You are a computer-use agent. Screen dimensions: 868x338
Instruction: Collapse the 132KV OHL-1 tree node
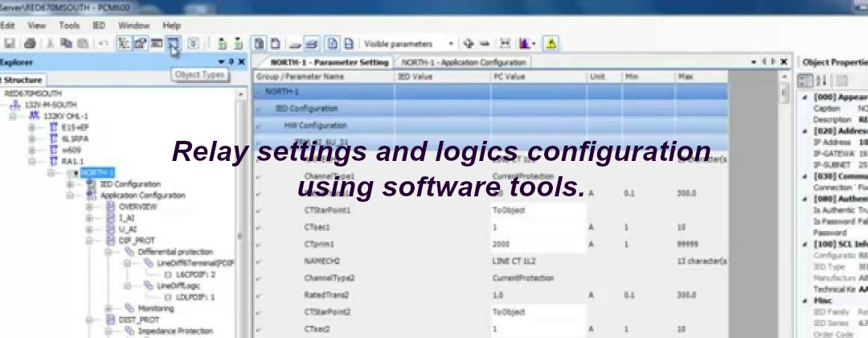coord(13,117)
